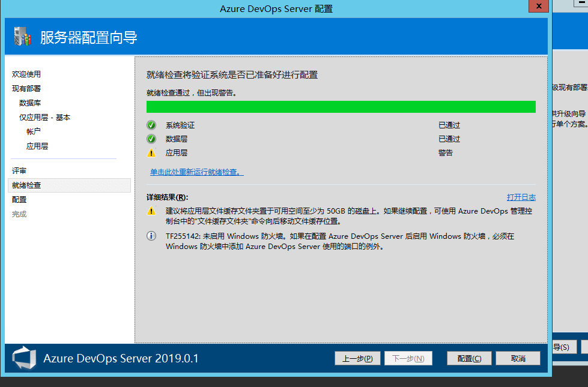Click the green readiness progress bar
Viewport: 588px width, 387px height.
(x=341, y=107)
